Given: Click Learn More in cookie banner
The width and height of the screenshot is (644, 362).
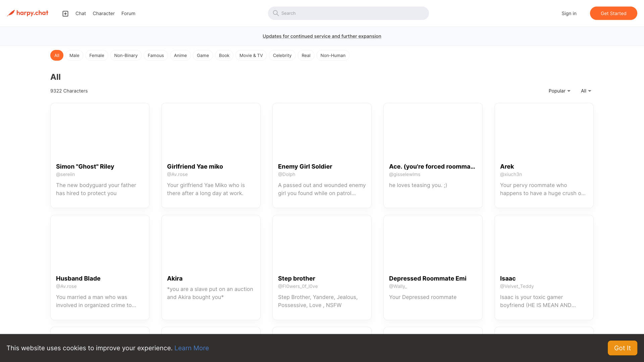Looking at the screenshot, I should 192,348.
